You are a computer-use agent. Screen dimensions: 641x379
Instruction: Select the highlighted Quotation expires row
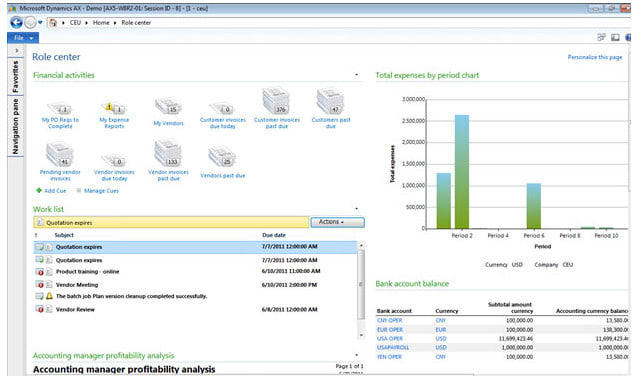click(195, 247)
